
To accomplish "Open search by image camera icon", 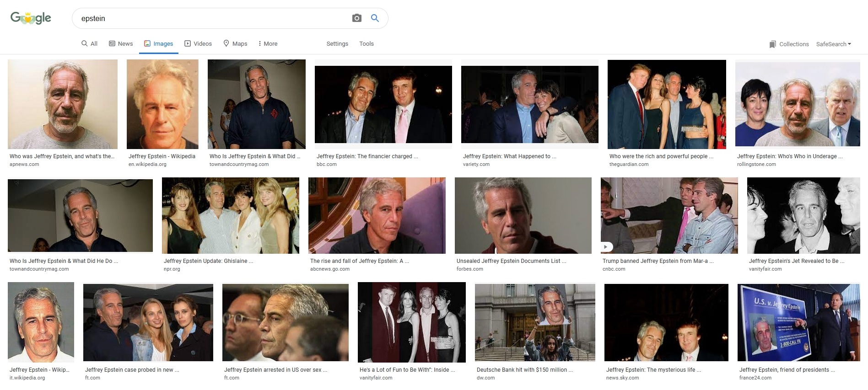I will tap(357, 18).
